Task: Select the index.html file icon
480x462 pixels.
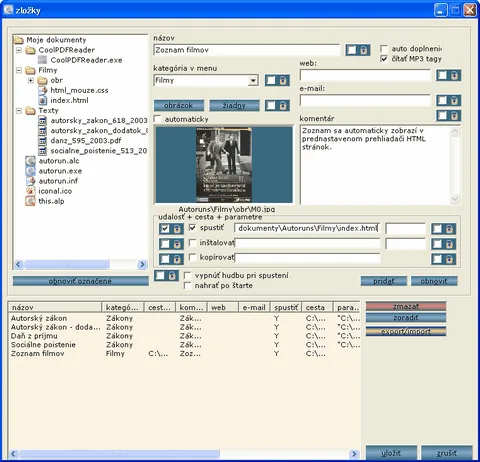Action: (x=43, y=100)
